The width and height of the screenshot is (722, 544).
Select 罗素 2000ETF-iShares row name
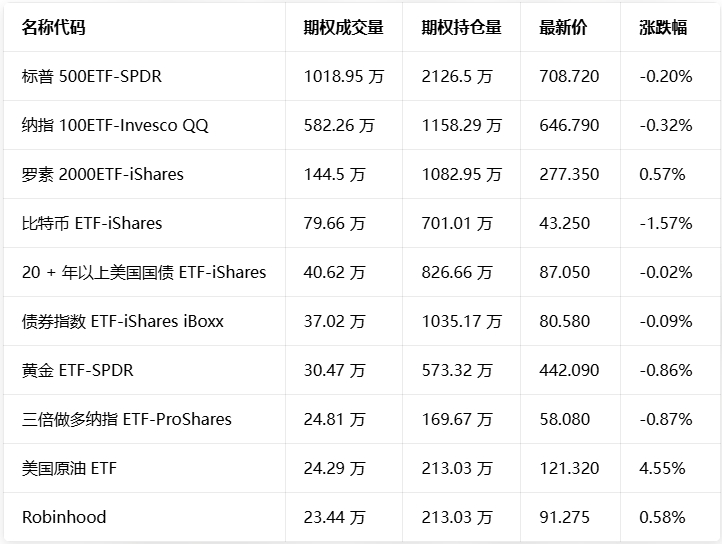102,174
